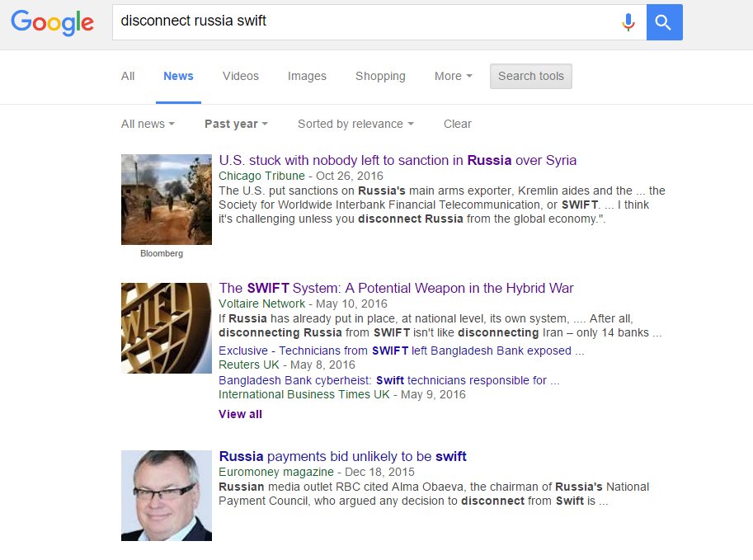This screenshot has width=753, height=560.
Task: Open 'The SWIFT System: A Potential Weapon' article
Action: pos(396,288)
